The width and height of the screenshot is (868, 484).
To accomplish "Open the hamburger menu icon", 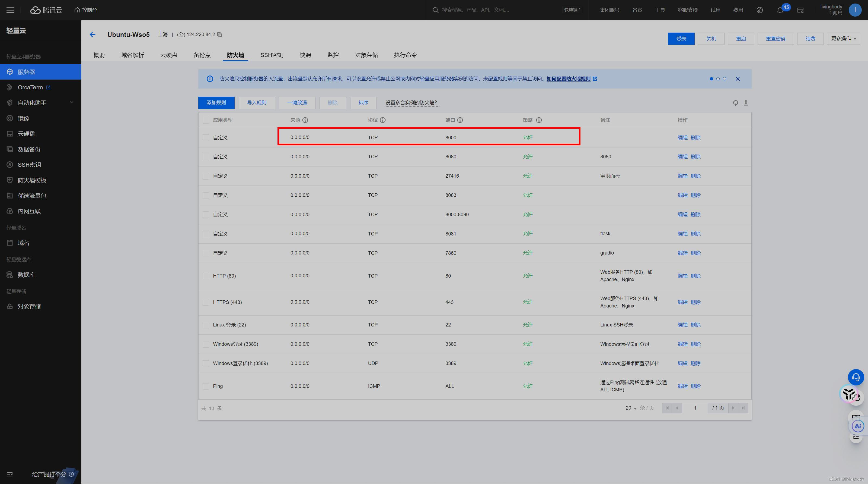I will click(10, 10).
